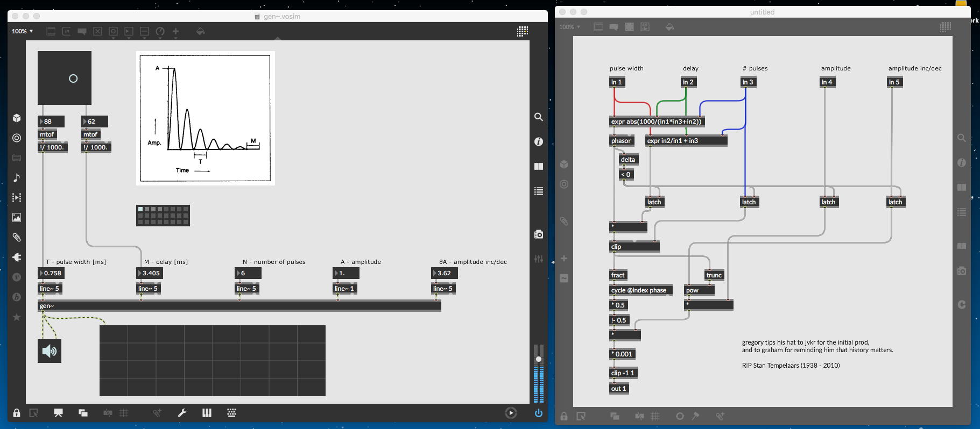Open the inspector info icon in gen~.vosim
Image resolution: width=980 pixels, height=429 pixels.
pyautogui.click(x=538, y=141)
